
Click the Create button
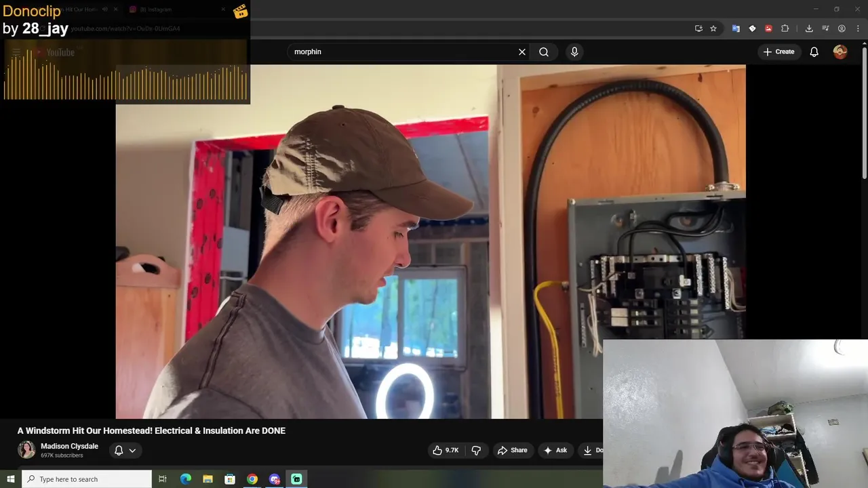point(778,52)
